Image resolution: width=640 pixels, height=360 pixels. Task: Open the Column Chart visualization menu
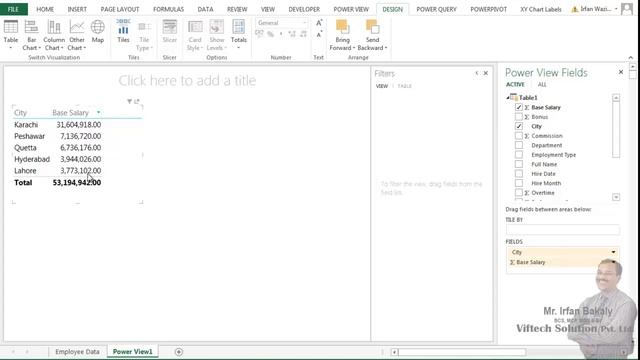(54, 35)
